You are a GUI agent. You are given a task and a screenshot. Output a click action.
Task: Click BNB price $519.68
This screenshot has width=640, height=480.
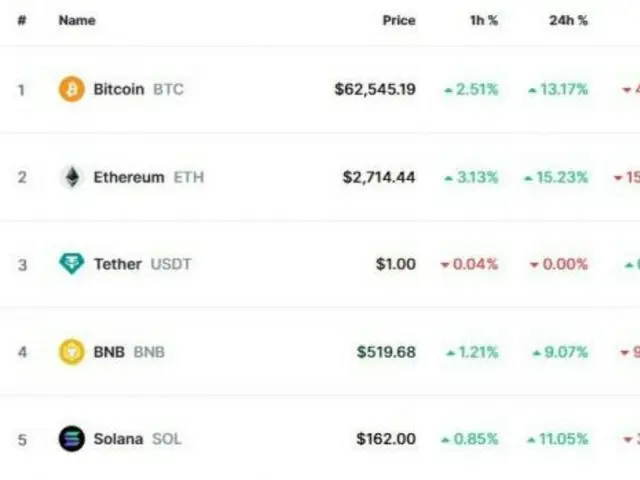[386, 352]
